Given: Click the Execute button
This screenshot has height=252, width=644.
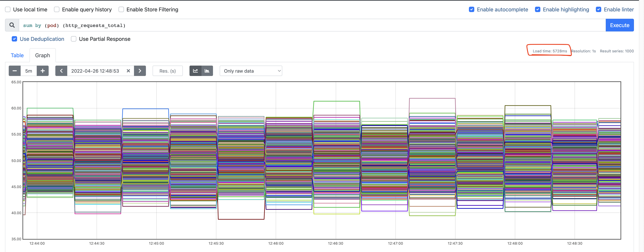Looking at the screenshot, I should tap(620, 25).
